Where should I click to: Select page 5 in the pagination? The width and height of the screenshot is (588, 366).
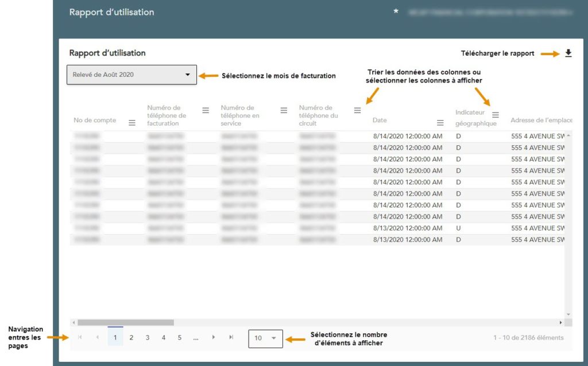[179, 338]
